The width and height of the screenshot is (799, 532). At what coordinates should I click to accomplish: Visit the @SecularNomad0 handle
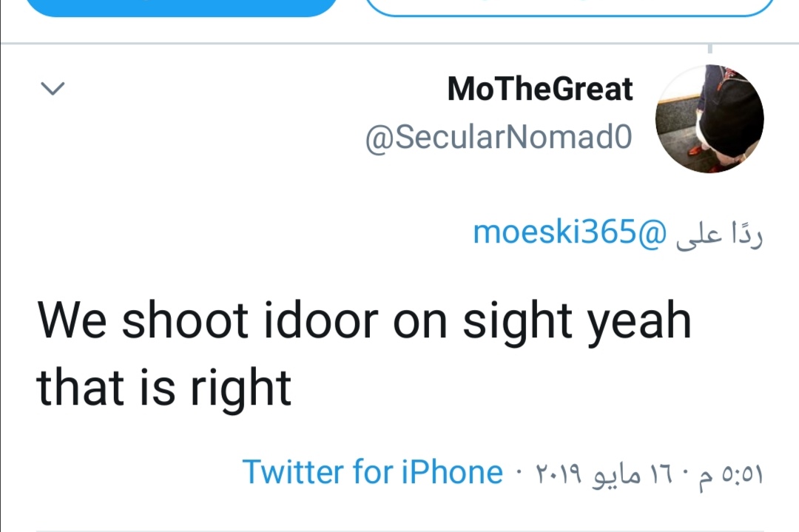click(499, 138)
